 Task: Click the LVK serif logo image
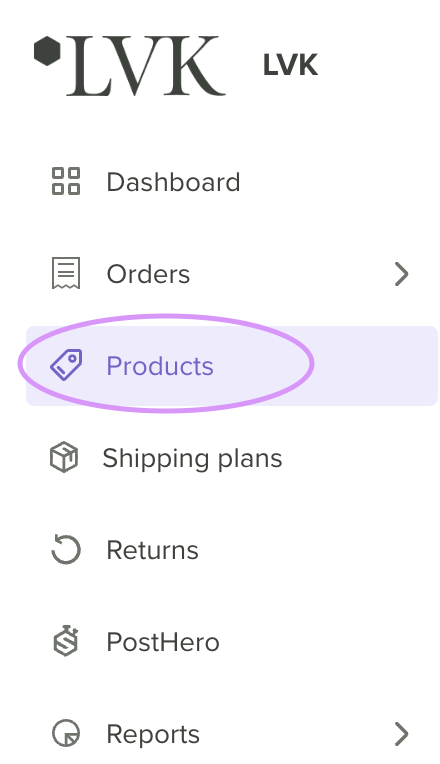(x=130, y=65)
